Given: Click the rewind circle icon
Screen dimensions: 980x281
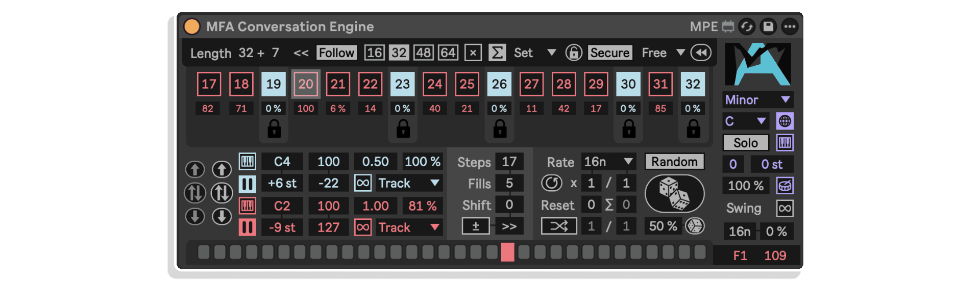Looking at the screenshot, I should (701, 53).
